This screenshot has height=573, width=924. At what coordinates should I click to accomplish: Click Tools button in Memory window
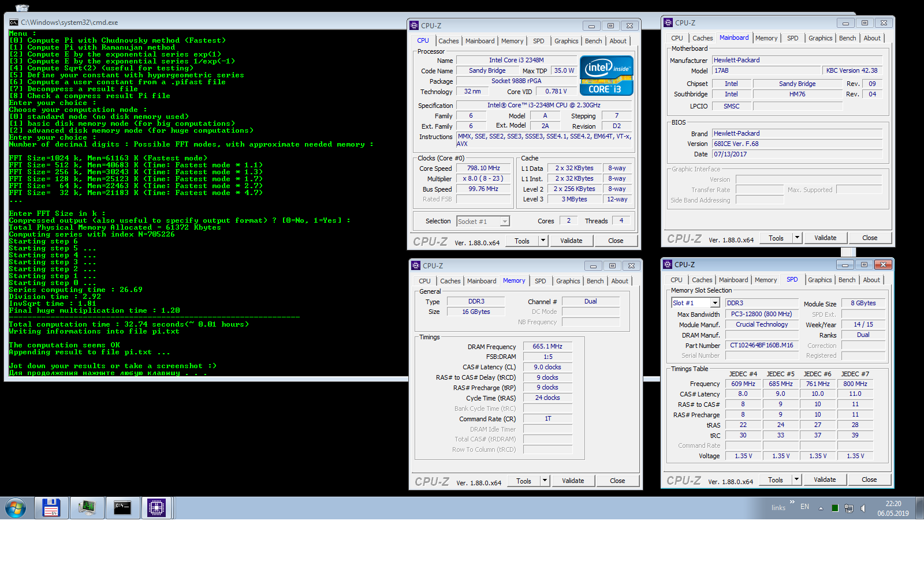[x=524, y=481]
